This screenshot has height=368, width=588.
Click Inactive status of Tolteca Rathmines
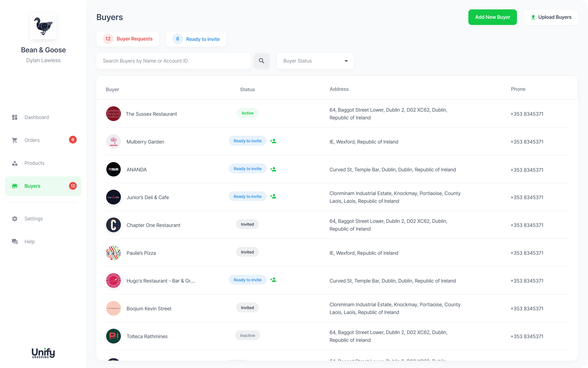[x=247, y=335]
